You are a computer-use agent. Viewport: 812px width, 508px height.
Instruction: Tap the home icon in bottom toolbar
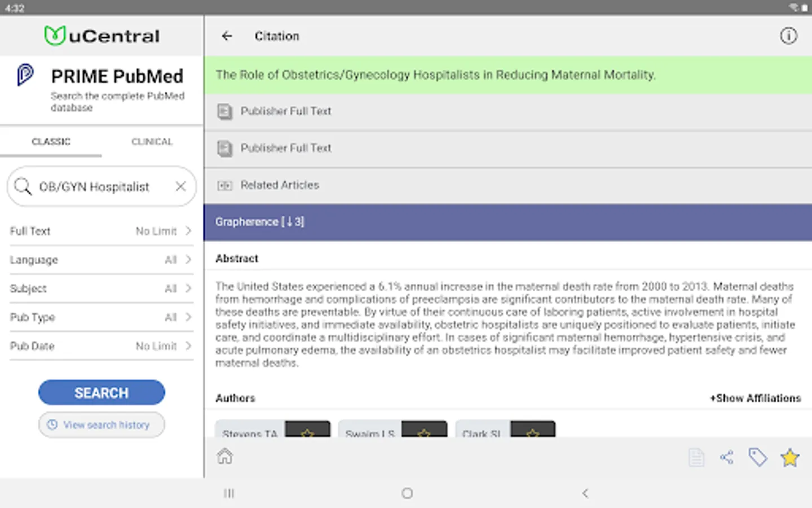[225, 456]
